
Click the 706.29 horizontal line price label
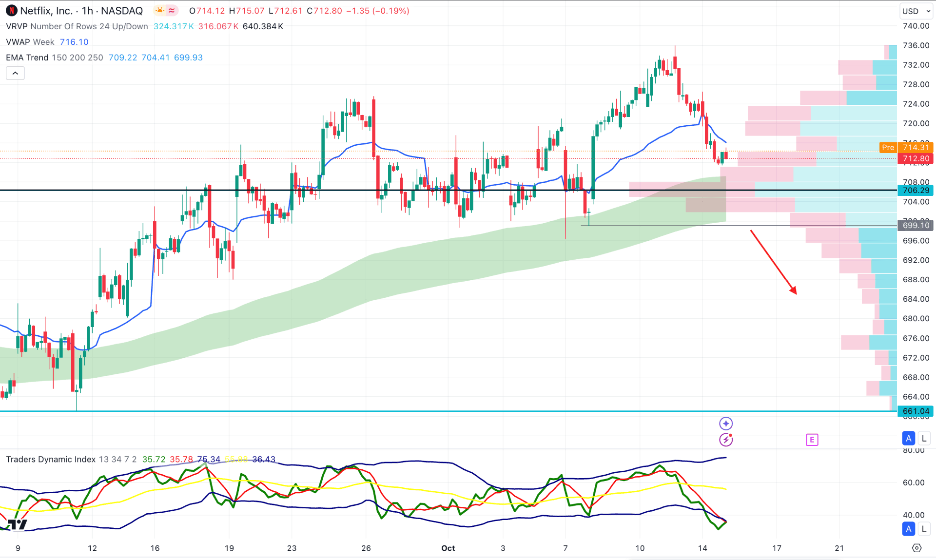915,191
